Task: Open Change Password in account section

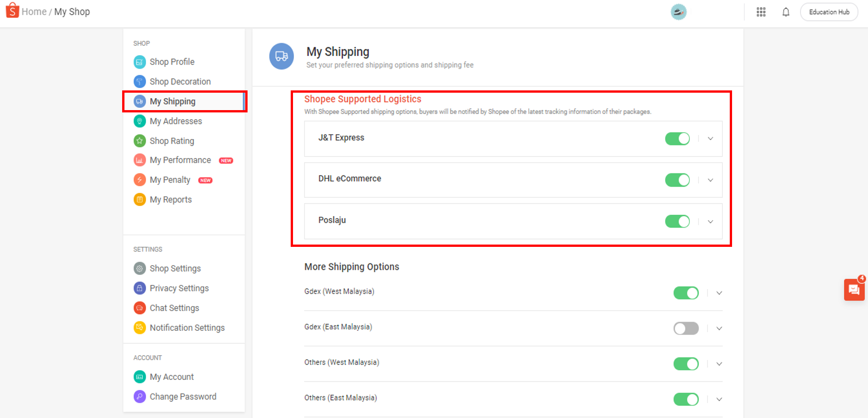Action: click(183, 396)
